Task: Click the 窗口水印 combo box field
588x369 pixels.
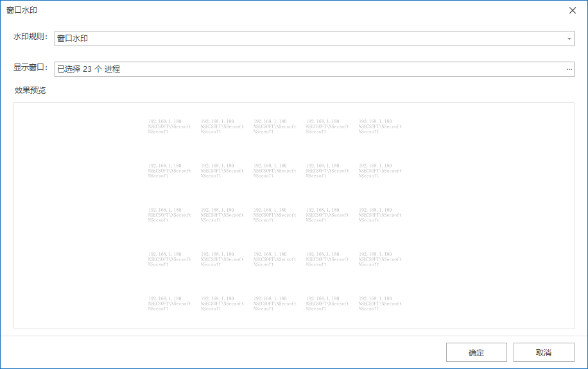Action: (315, 39)
